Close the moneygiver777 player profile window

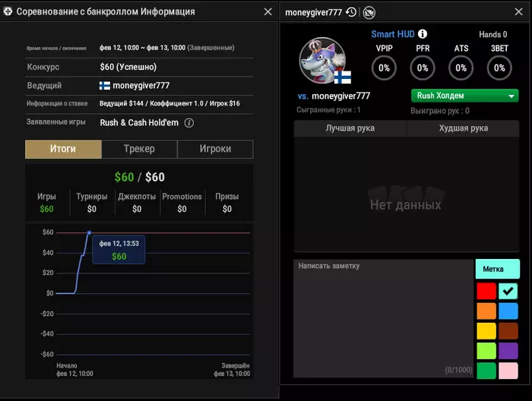tap(518, 11)
